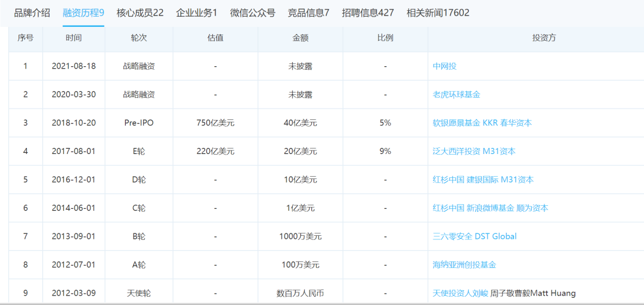
Task: Go to 竞品信息7 tab
Action: (x=308, y=13)
